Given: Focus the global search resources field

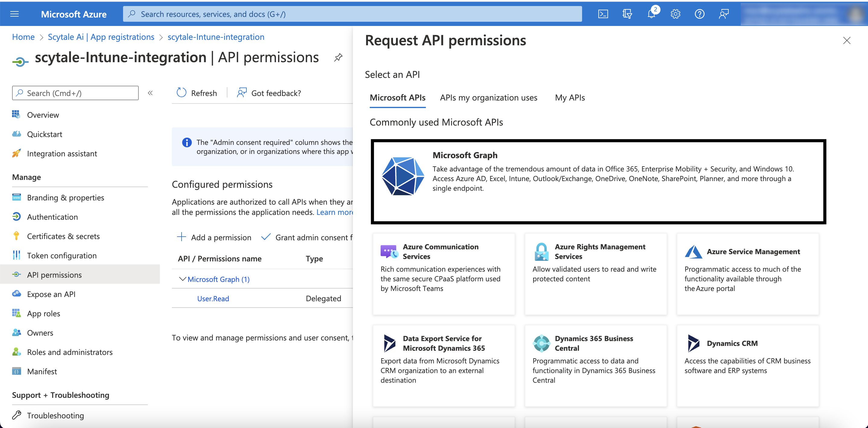Looking at the screenshot, I should 352,14.
